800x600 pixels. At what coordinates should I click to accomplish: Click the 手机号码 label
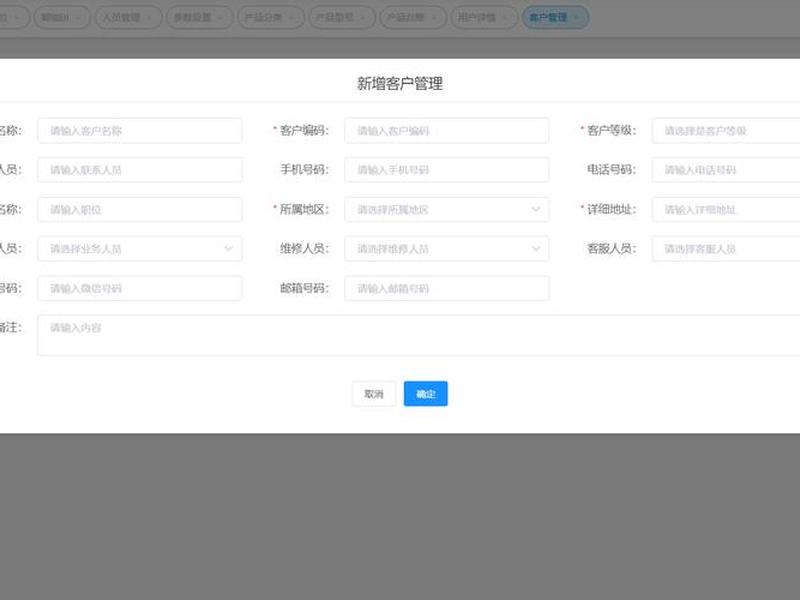[305, 170]
